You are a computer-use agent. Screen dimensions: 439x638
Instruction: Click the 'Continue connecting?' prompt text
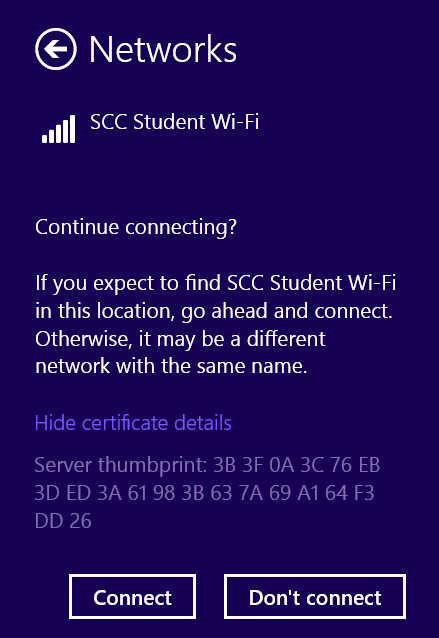click(x=136, y=227)
